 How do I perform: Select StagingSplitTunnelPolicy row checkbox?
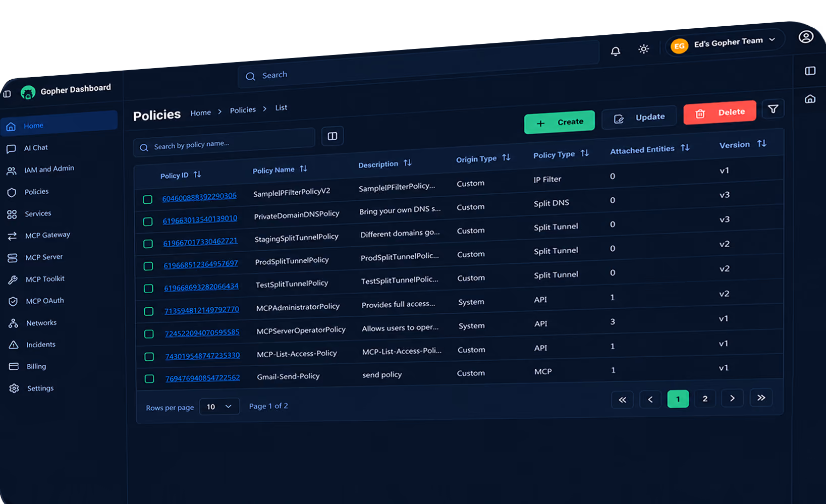click(x=148, y=244)
